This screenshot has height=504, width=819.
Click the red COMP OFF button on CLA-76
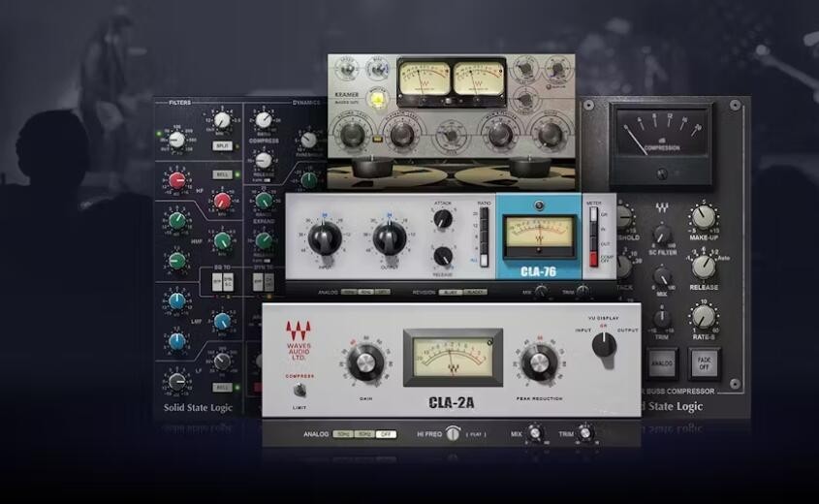pyautogui.click(x=593, y=259)
